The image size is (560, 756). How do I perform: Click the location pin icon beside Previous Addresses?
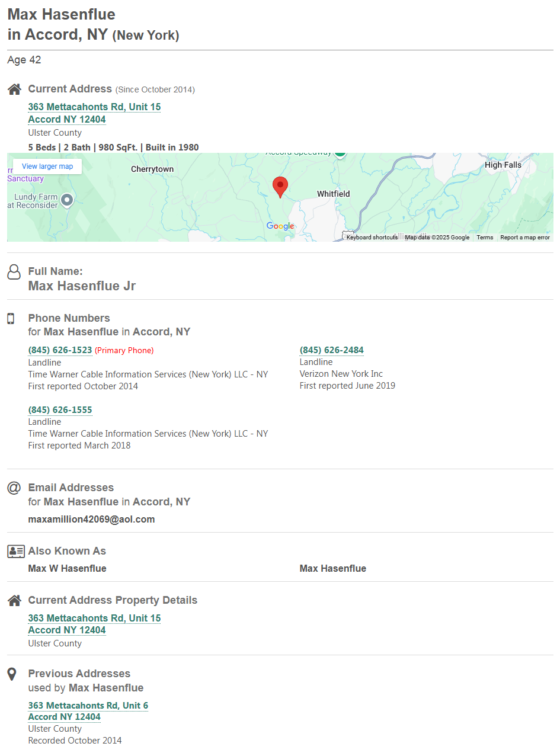(x=11, y=674)
